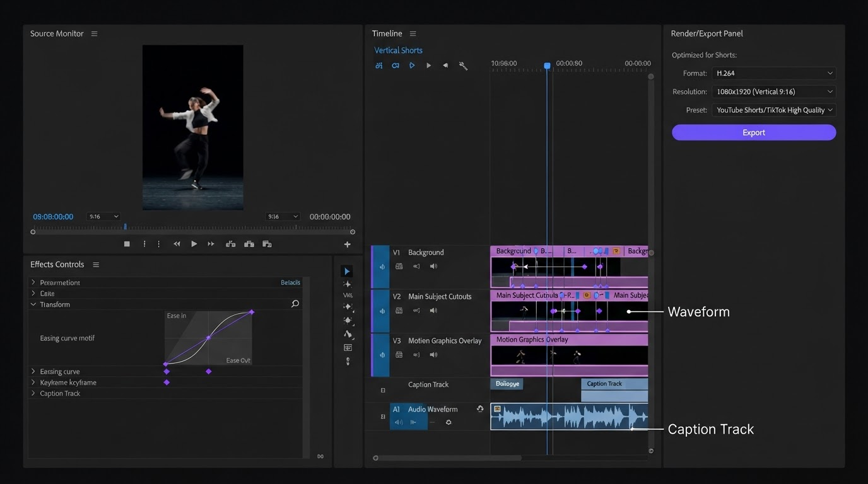The width and height of the screenshot is (868, 484).
Task: Click the Betacls link in Effects Controls
Action: [x=291, y=282]
